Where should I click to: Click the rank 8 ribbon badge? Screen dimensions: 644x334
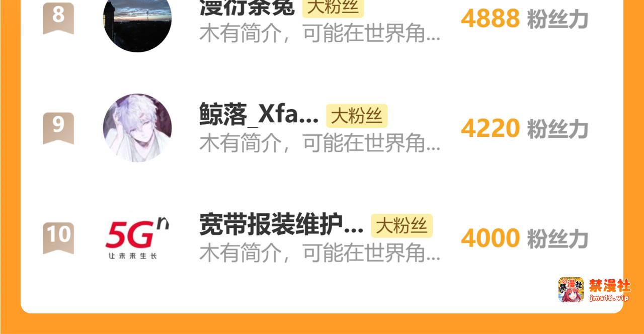(x=58, y=17)
